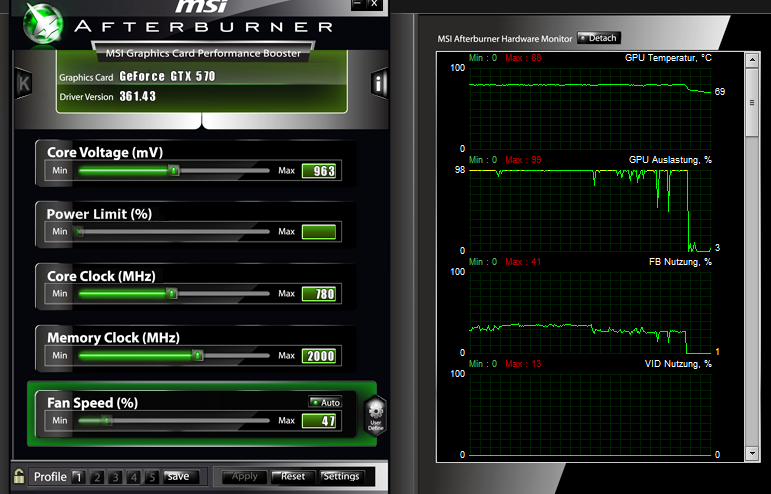Click the GPU Temperatur graph
771x494 pixels.
click(x=590, y=108)
